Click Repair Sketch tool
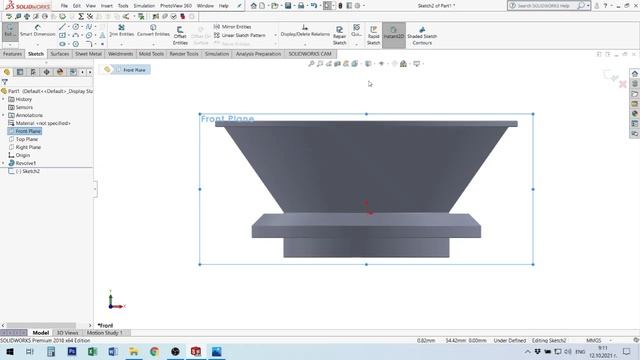 click(339, 36)
